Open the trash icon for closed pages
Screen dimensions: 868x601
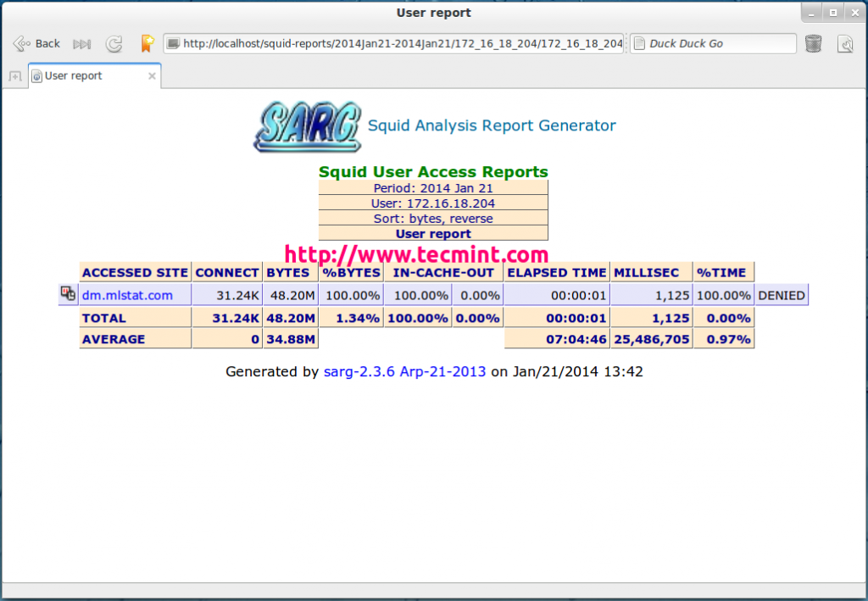pyautogui.click(x=813, y=43)
